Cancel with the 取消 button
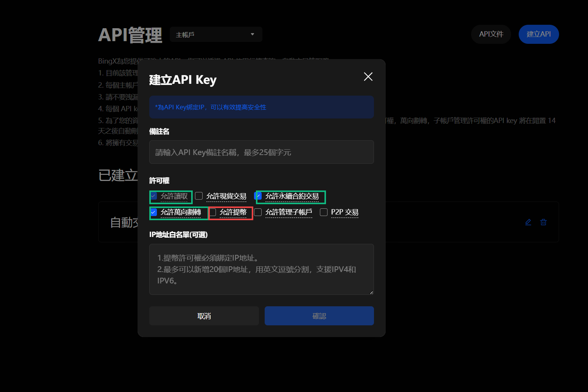588x392 pixels. coord(204,315)
